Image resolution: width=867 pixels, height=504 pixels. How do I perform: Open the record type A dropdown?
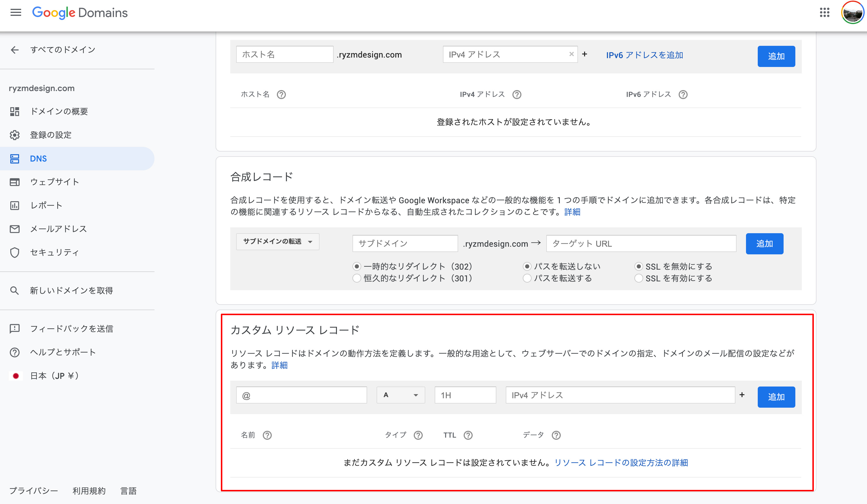pyautogui.click(x=401, y=395)
